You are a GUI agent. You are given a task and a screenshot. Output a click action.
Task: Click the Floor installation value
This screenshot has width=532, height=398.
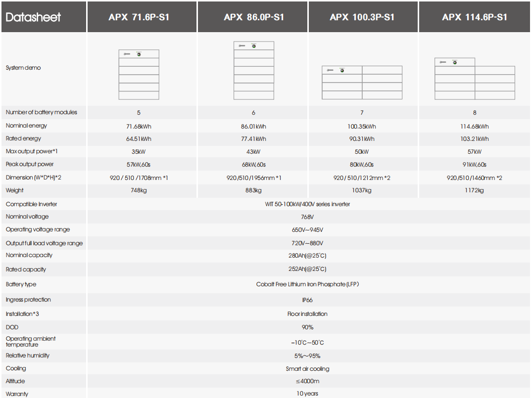point(307,314)
